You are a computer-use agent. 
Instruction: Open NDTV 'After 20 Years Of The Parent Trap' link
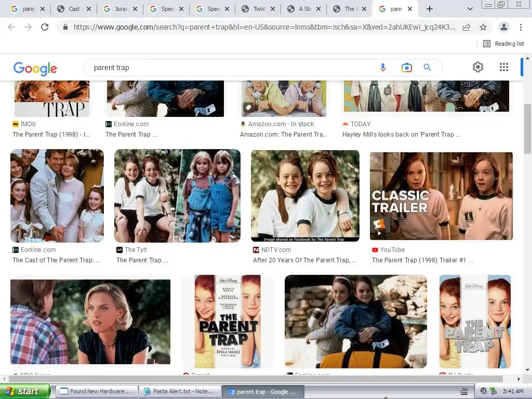[304, 260]
